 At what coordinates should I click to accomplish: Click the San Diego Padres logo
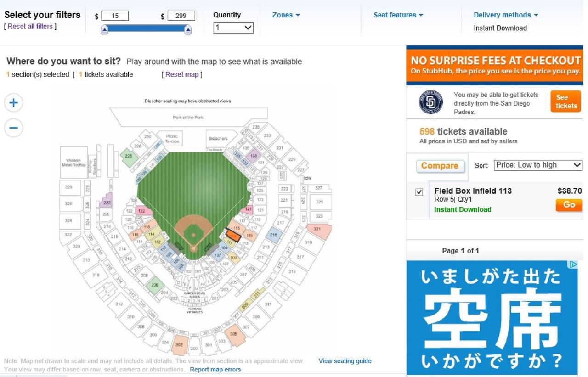[x=430, y=102]
